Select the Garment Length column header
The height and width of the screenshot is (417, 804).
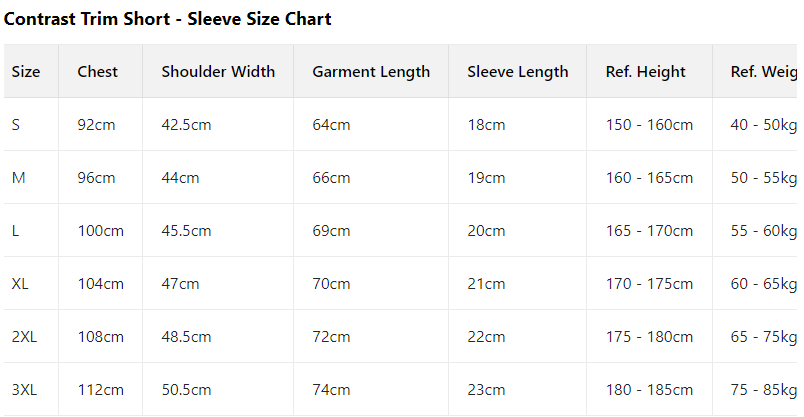pyautogui.click(x=371, y=71)
